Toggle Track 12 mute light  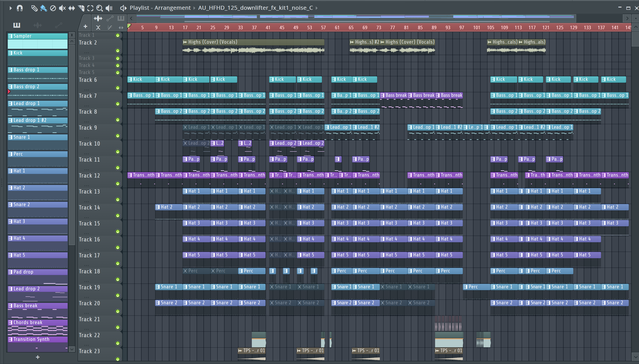click(118, 184)
